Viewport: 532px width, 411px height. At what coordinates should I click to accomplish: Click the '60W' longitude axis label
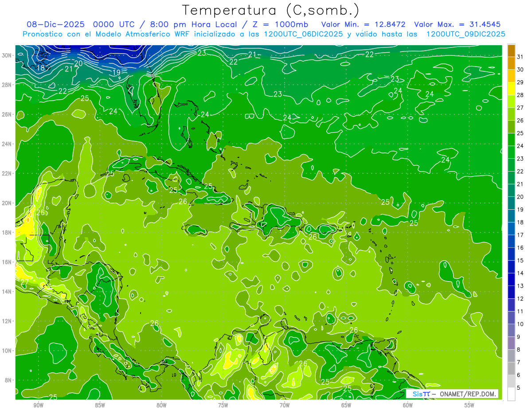408,405
